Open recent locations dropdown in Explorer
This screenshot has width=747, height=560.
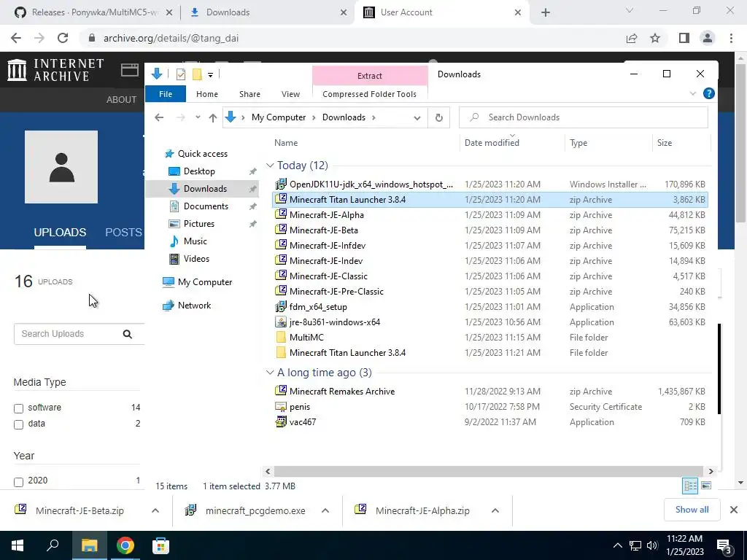[x=198, y=117]
